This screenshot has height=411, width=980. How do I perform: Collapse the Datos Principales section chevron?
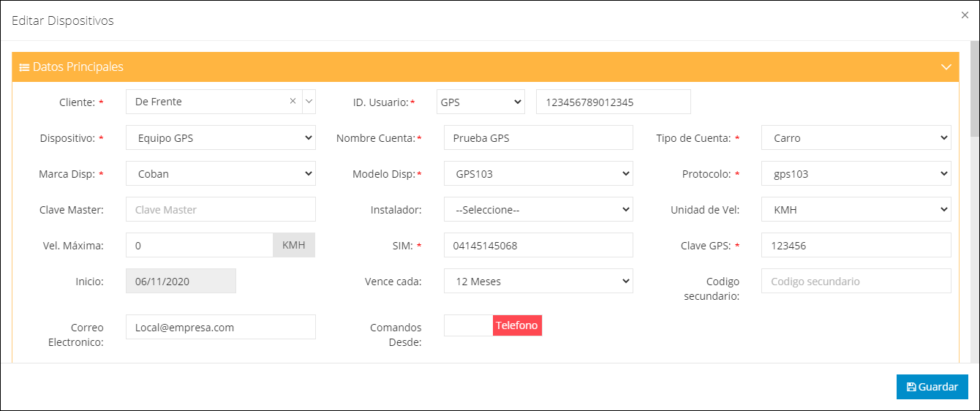click(946, 67)
